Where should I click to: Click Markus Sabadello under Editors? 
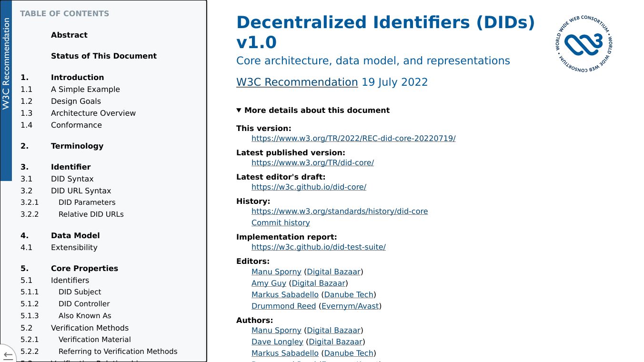click(285, 294)
